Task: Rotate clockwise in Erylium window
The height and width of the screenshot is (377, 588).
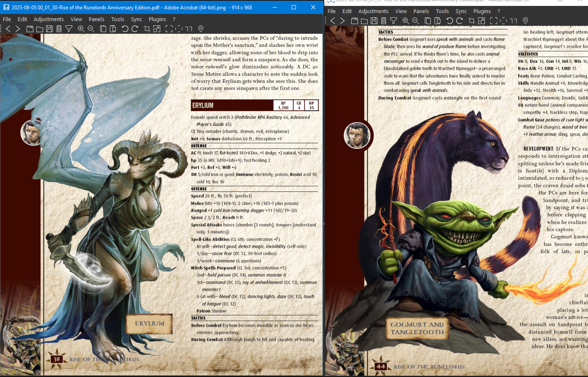Action: point(135,29)
